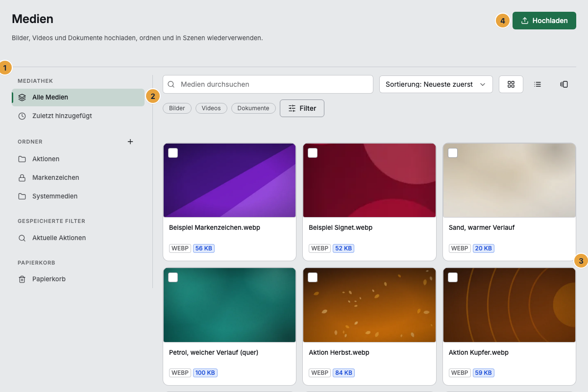Click title Sand, warmer Verlauf

[482, 228]
